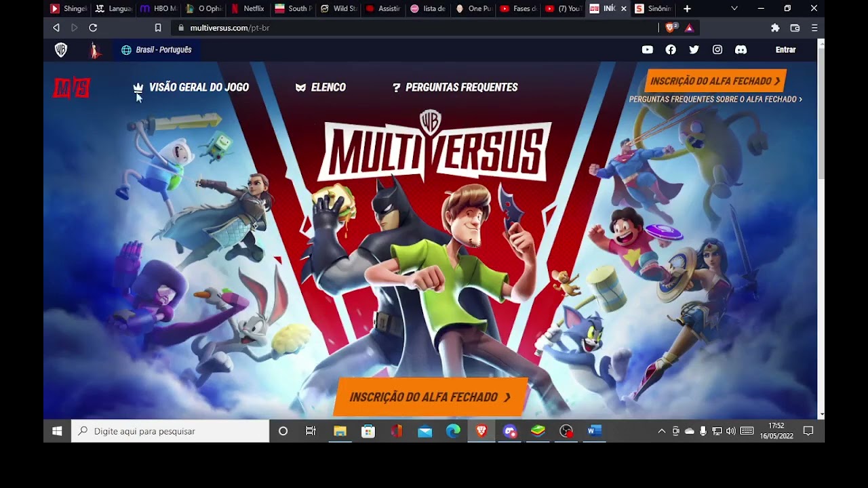Open Mail app from taskbar
This screenshot has width=868, height=488.
pos(425,431)
